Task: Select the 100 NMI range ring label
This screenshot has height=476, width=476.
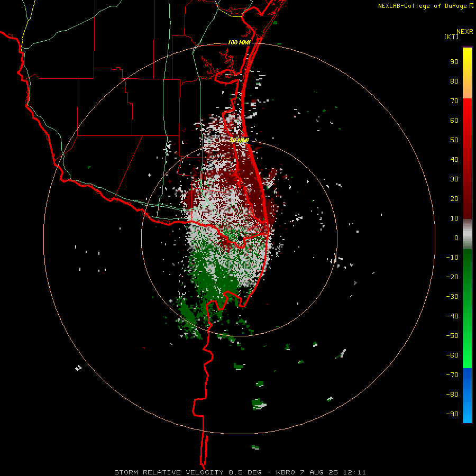Action: click(x=239, y=42)
